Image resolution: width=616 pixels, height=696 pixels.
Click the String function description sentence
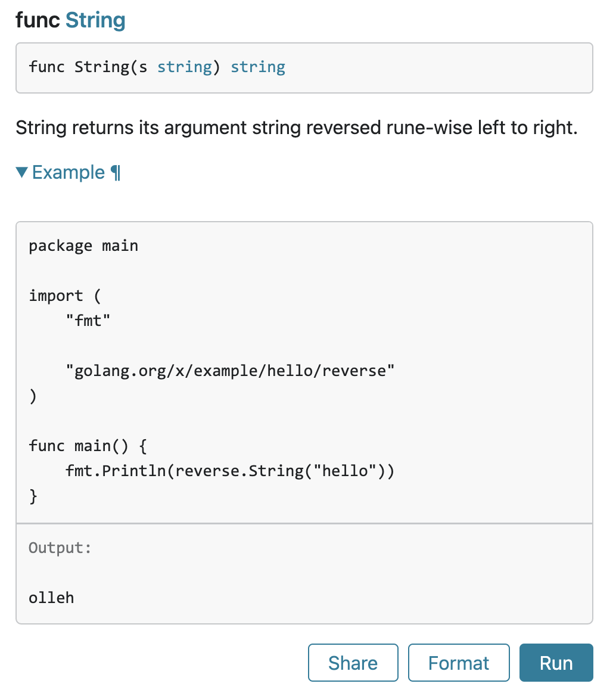pyautogui.click(x=297, y=128)
